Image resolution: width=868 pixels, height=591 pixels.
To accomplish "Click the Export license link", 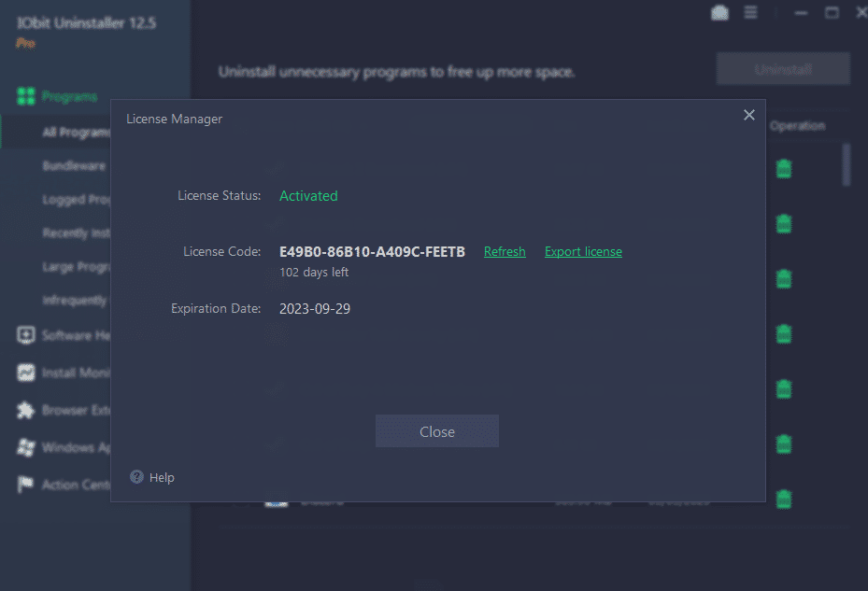I will (x=583, y=252).
